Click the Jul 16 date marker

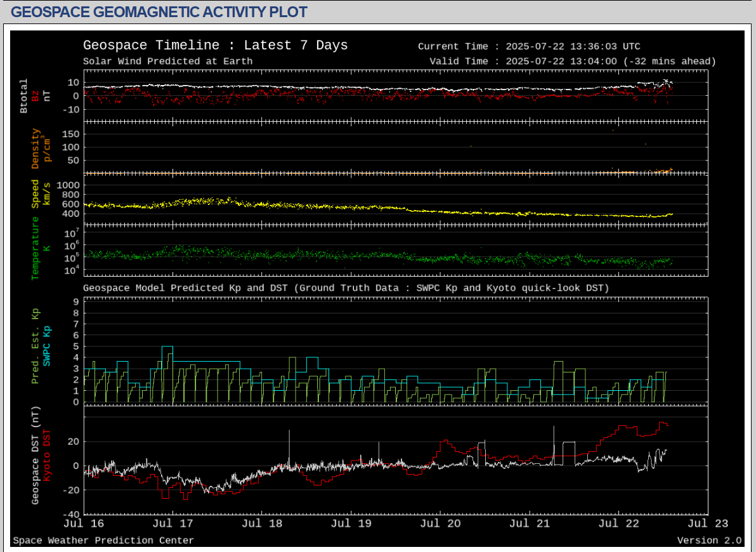point(84,524)
